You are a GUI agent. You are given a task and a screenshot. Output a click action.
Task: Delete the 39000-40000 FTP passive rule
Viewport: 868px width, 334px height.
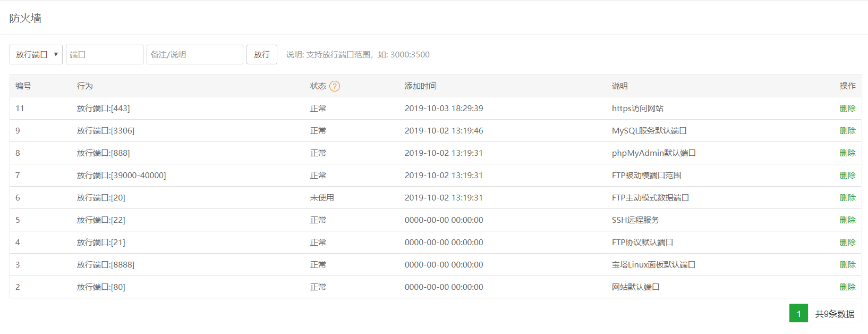click(x=847, y=176)
